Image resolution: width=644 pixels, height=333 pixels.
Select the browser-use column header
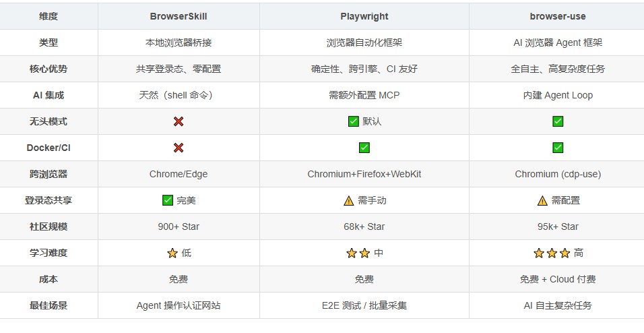[558, 16]
